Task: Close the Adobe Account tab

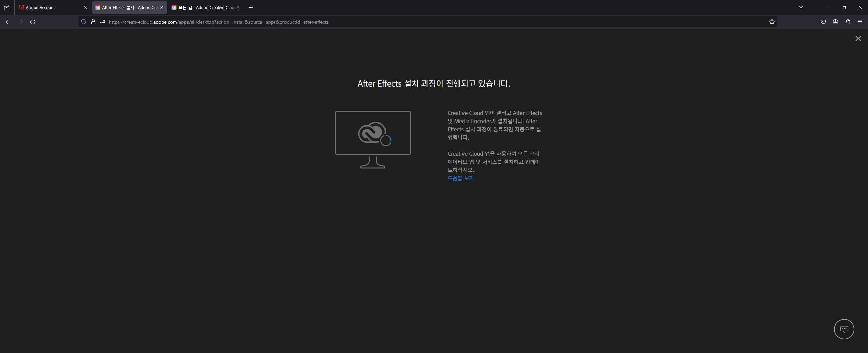Action: tap(85, 7)
